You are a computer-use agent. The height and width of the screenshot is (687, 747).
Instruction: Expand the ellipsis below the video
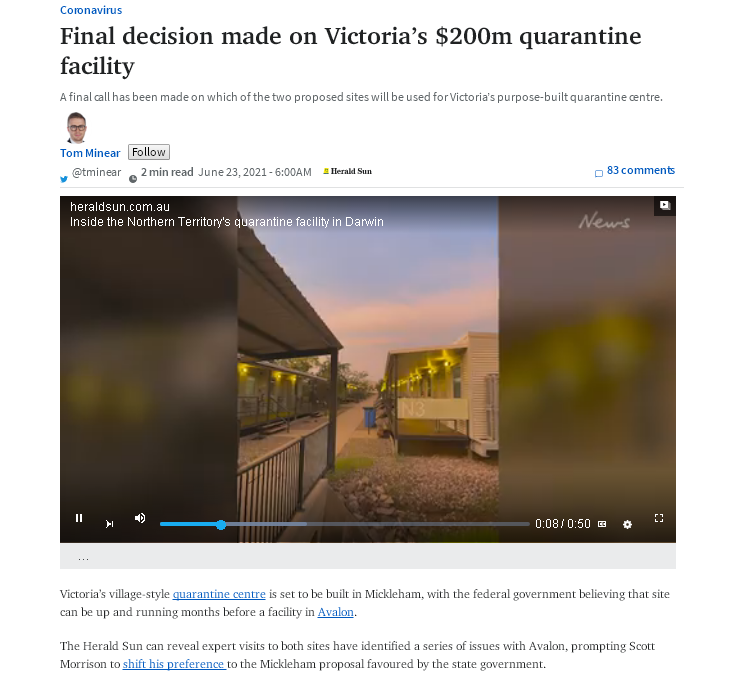pos(83,558)
